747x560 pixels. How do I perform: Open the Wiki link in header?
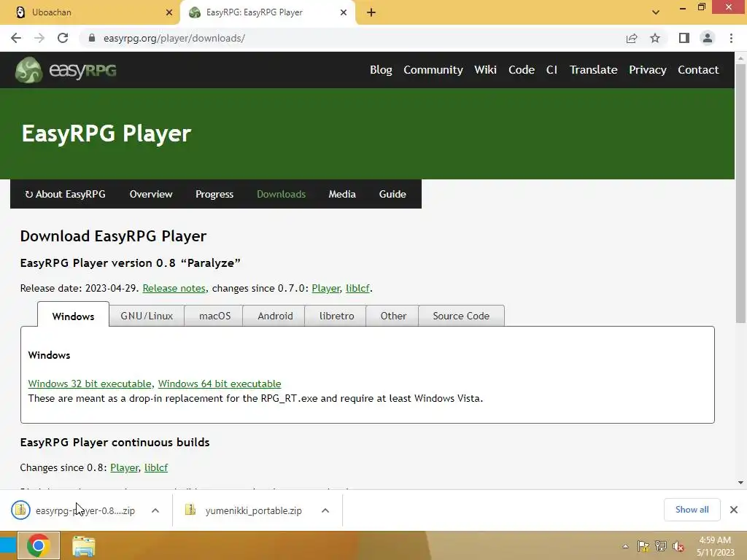pyautogui.click(x=485, y=70)
